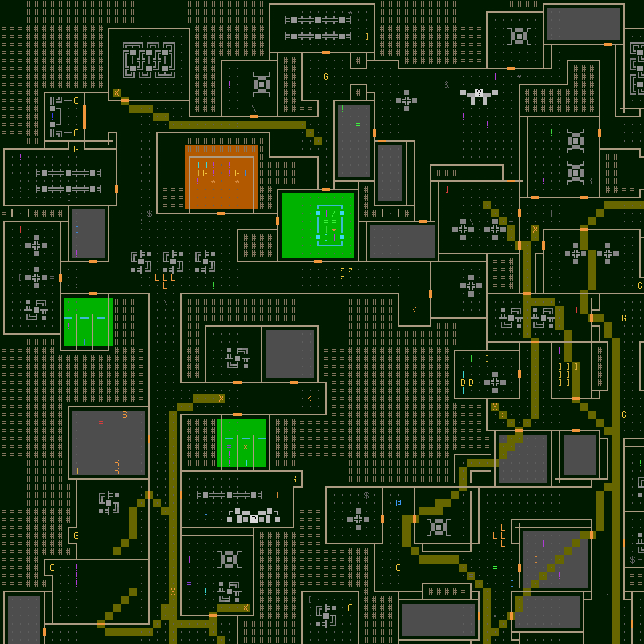Click the S glyph above the red = sign

[x=125, y=415]
